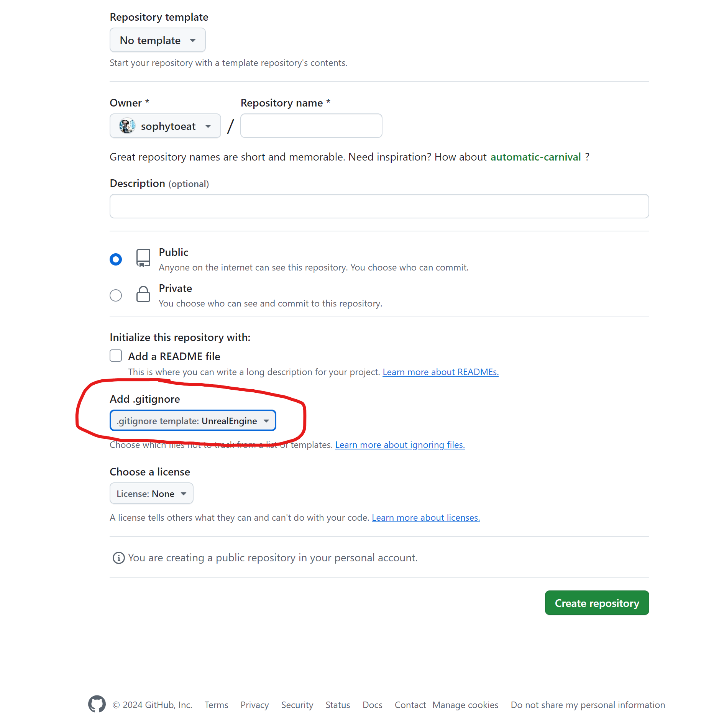Screen dimensions: 719x728
Task: Open the Owner dropdown showing sophytoeat
Action: pyautogui.click(x=165, y=126)
